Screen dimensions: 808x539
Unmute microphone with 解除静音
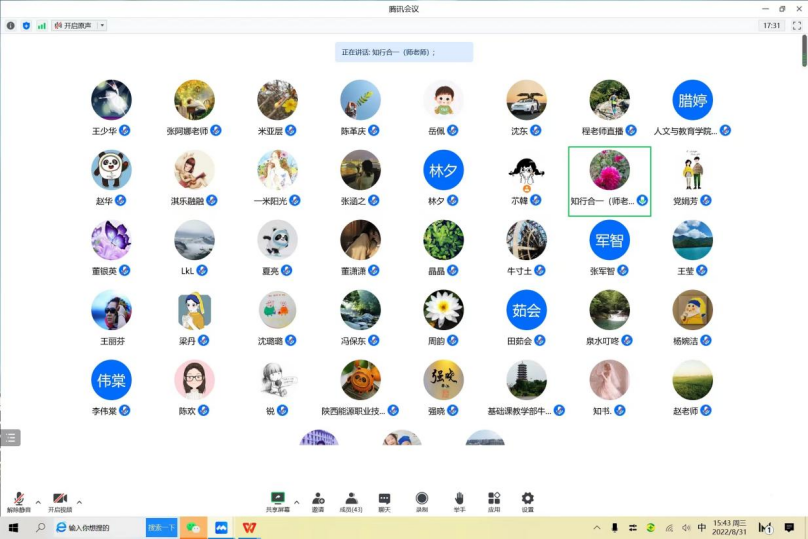click(19, 501)
